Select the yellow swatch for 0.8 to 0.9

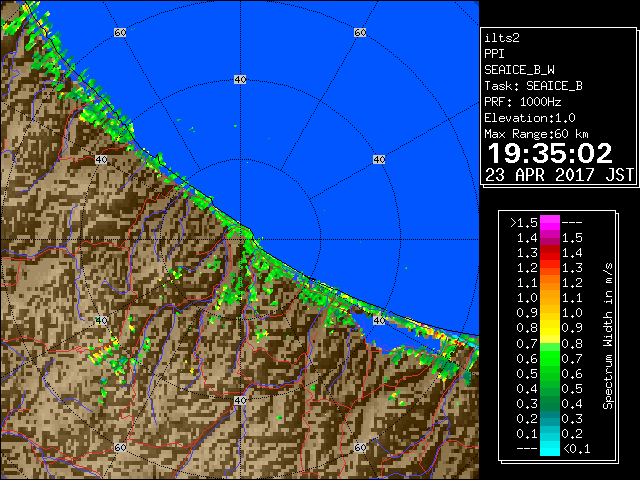[x=549, y=328]
